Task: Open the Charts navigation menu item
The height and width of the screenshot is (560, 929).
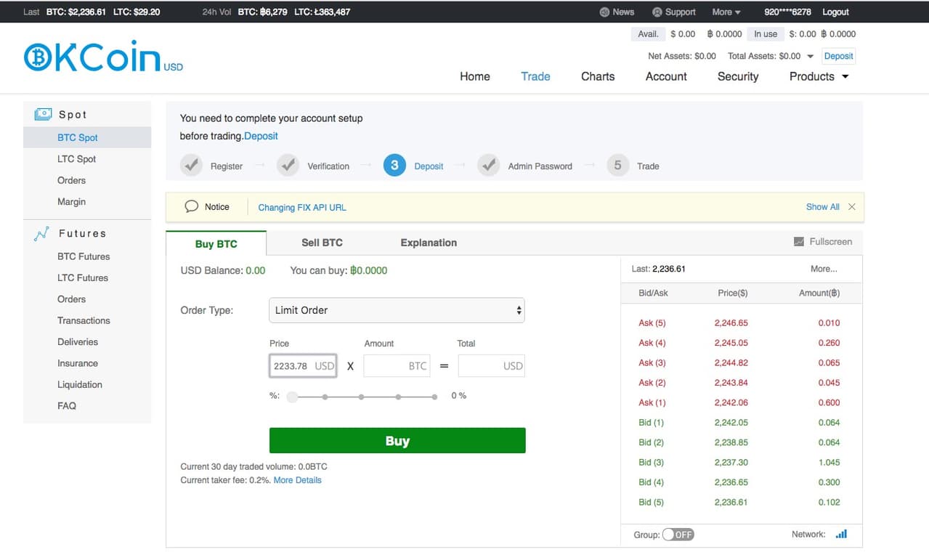Action: pyautogui.click(x=598, y=76)
